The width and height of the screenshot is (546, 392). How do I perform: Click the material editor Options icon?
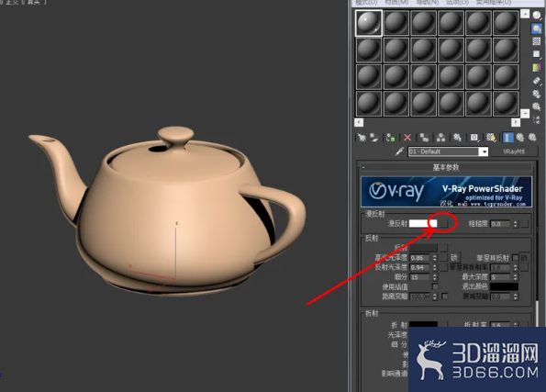coord(537,94)
